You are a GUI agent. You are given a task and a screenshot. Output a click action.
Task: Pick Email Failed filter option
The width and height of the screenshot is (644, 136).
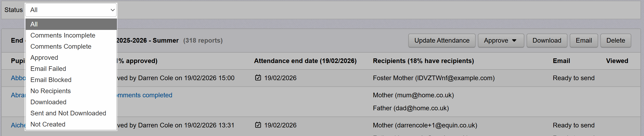tap(48, 69)
